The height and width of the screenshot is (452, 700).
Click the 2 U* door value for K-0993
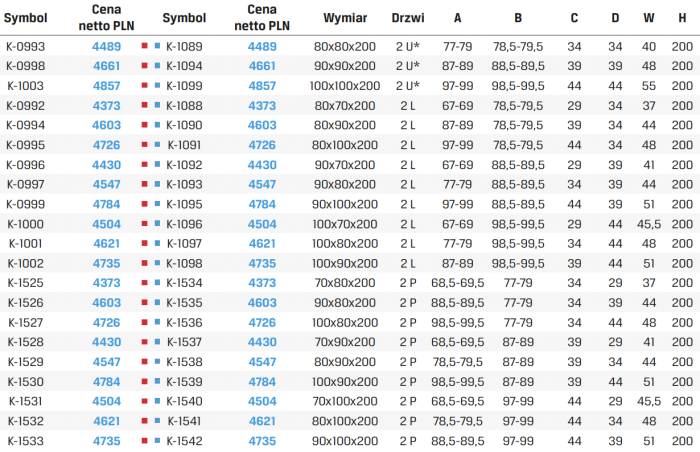pyautogui.click(x=408, y=46)
